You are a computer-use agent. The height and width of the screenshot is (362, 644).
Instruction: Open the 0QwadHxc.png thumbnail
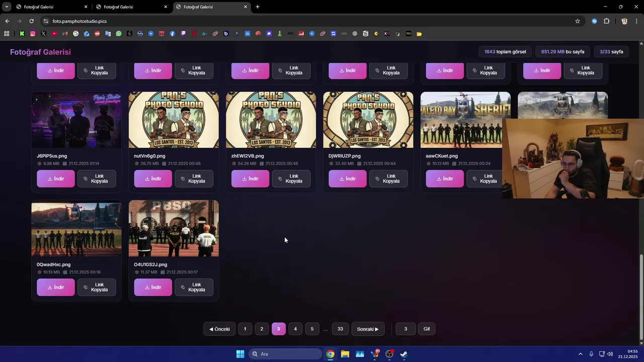coord(76,228)
